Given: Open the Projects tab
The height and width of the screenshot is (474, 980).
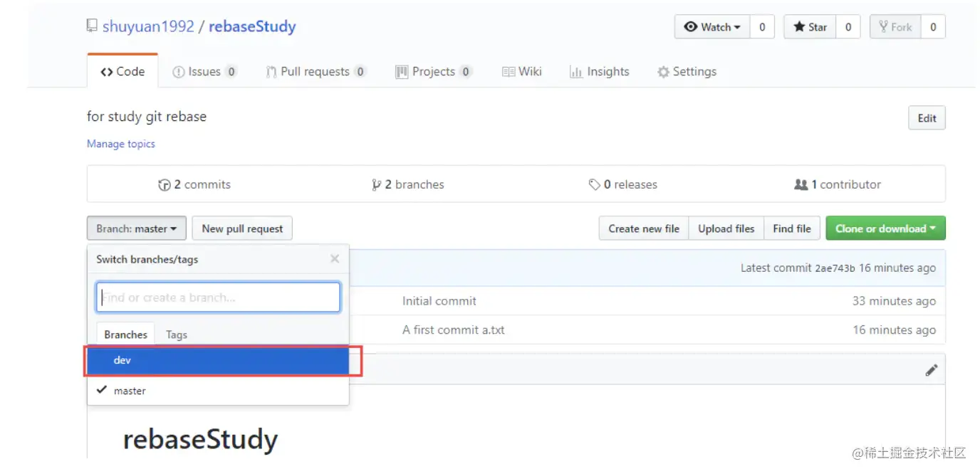Looking at the screenshot, I should 434,71.
